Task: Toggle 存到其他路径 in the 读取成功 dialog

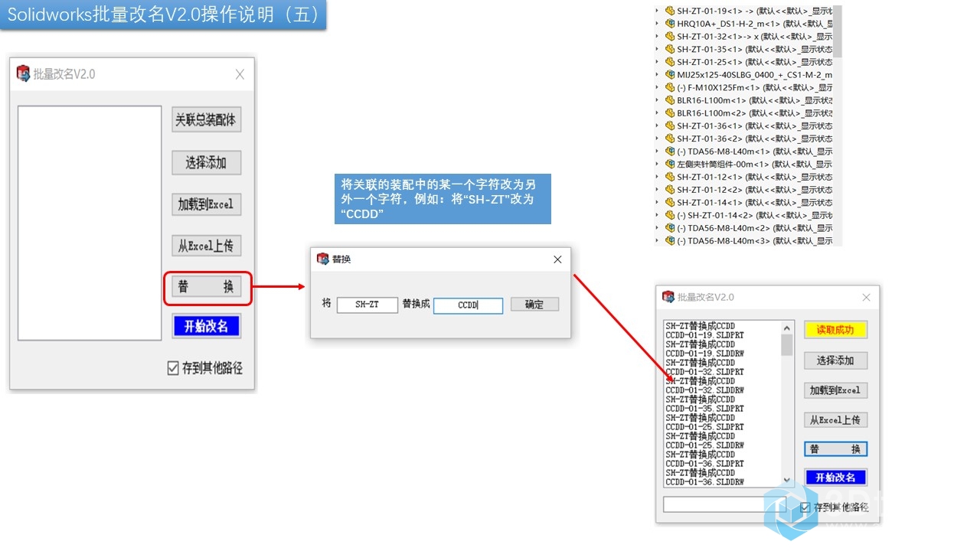Action: click(835, 507)
